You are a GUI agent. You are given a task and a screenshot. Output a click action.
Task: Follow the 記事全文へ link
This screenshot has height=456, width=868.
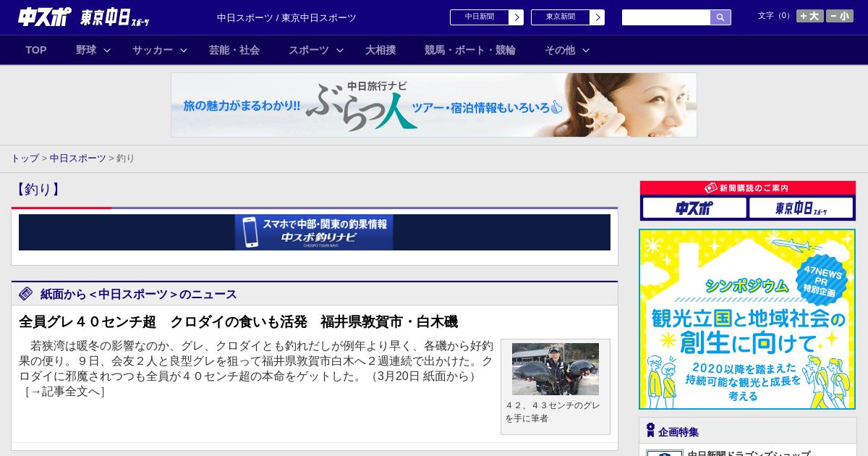(65, 392)
